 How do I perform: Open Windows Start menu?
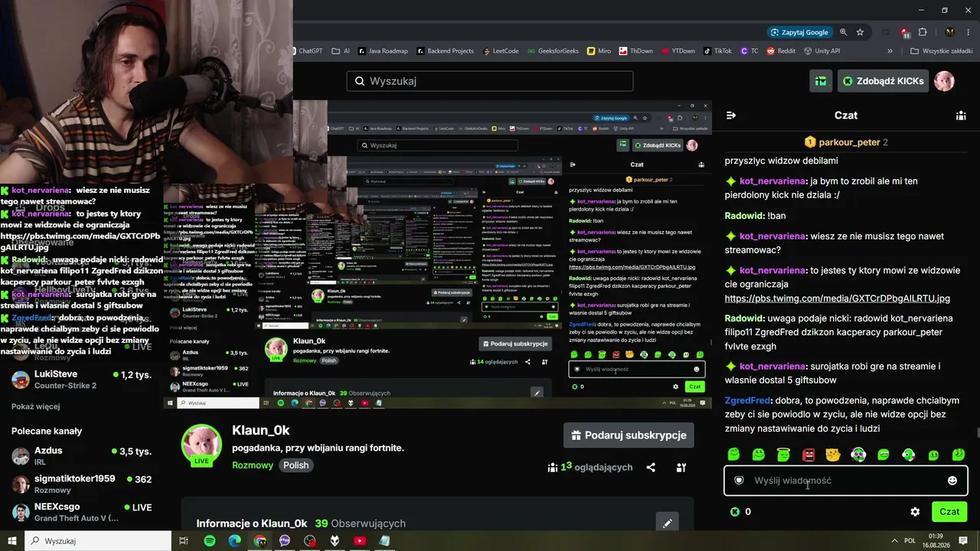[x=12, y=541]
